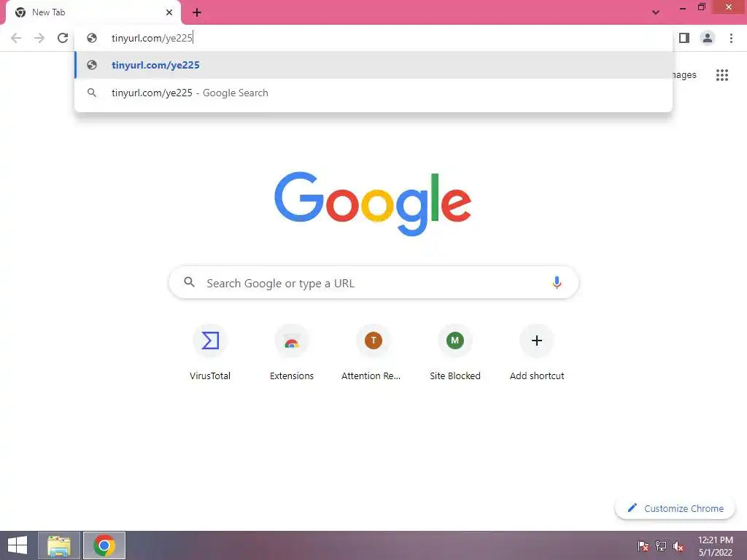Focus the Search Google or type a URL box

click(x=373, y=283)
